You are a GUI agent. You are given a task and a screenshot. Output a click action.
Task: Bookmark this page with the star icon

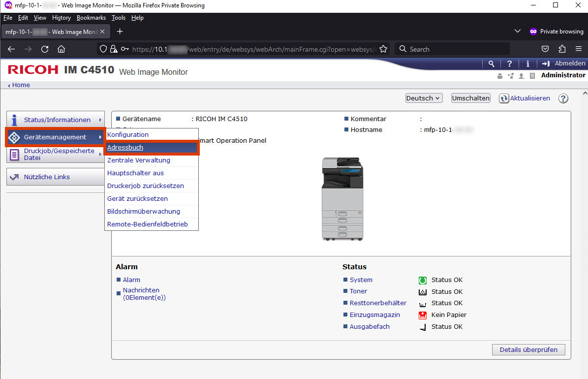[x=383, y=49]
